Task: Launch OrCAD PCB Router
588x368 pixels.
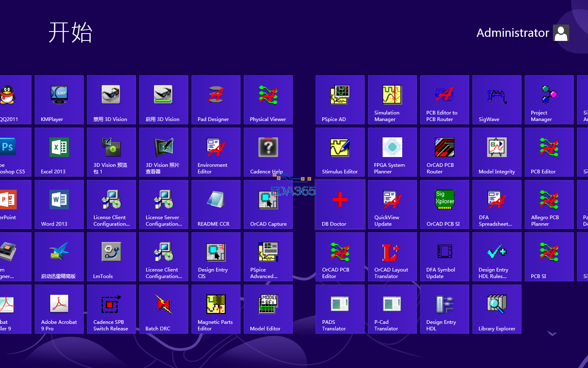Action: tap(445, 152)
